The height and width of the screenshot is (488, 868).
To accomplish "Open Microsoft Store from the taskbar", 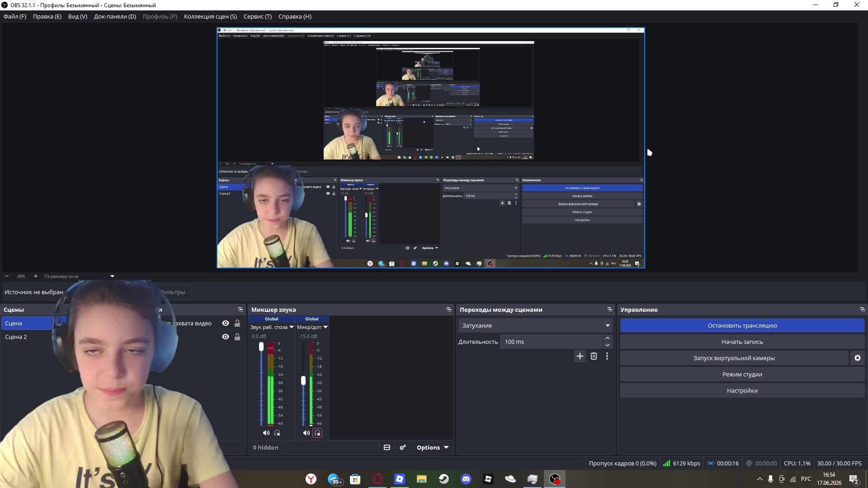I will [355, 479].
